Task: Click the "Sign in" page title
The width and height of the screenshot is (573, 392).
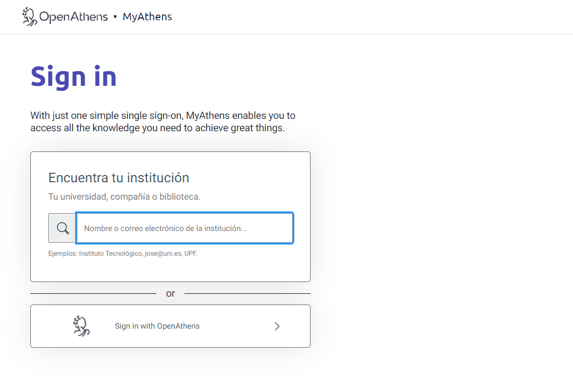Action: [73, 77]
